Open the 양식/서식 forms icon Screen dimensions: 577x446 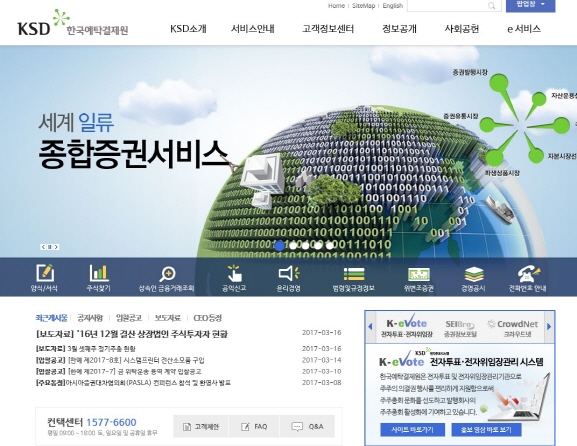(45, 273)
